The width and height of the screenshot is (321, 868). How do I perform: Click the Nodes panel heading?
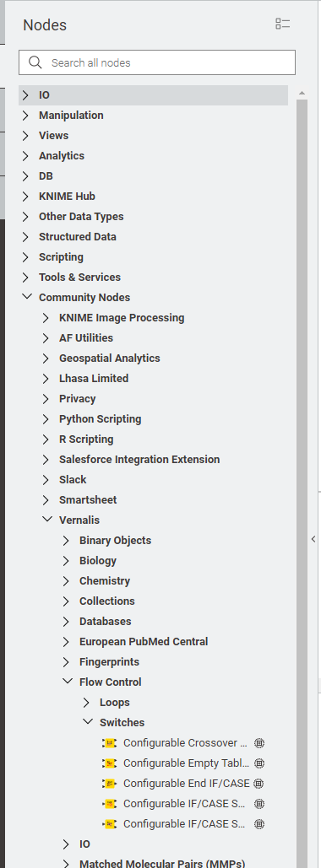click(x=45, y=25)
